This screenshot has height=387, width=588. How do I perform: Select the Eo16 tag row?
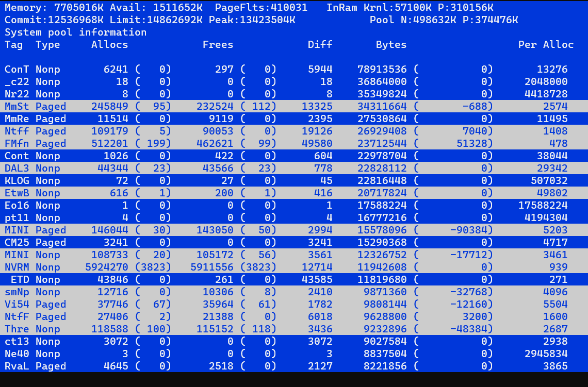(x=294, y=205)
